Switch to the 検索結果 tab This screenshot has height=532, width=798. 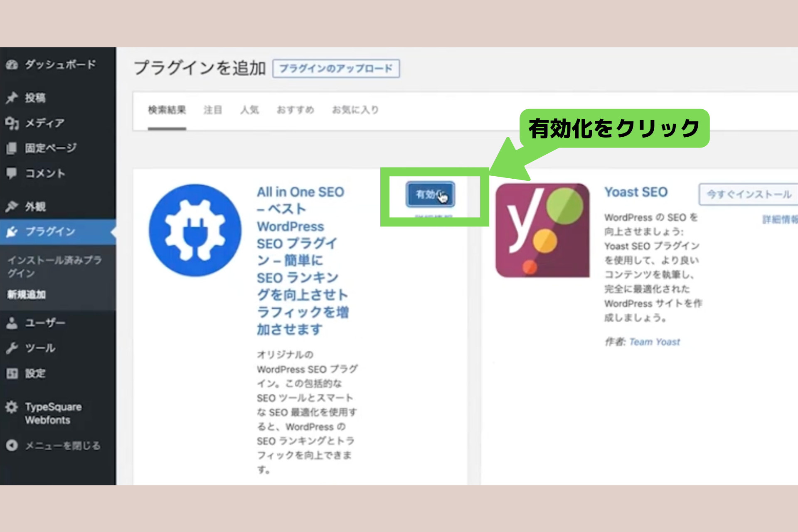pyautogui.click(x=167, y=110)
